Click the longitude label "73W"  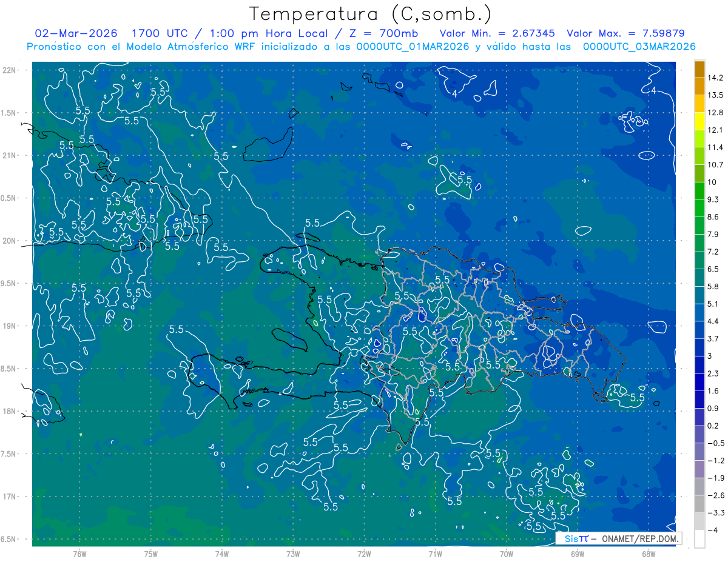pyautogui.click(x=293, y=554)
